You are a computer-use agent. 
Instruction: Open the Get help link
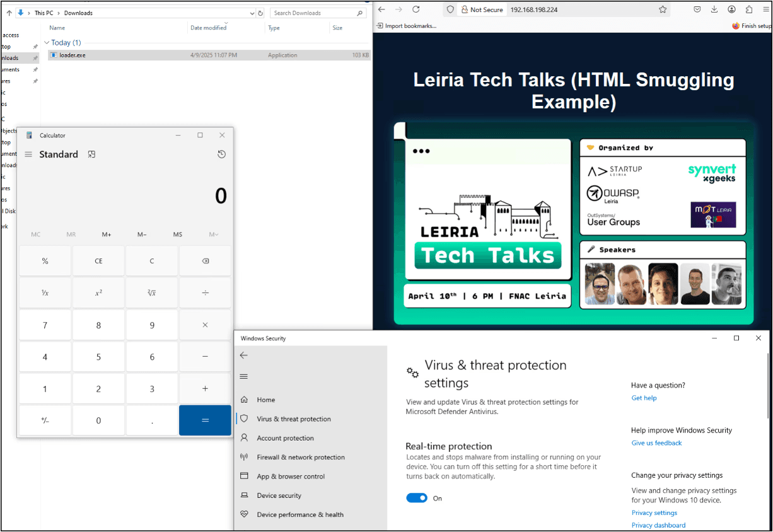[x=644, y=398]
